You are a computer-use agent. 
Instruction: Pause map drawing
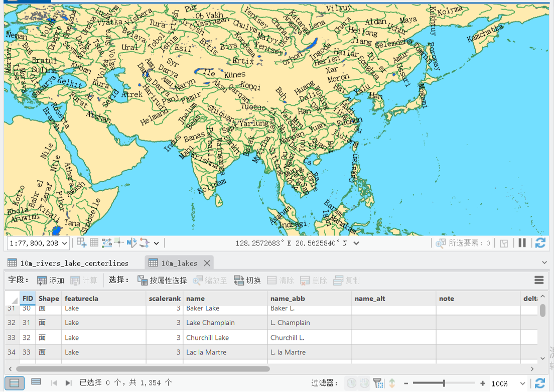pos(522,243)
